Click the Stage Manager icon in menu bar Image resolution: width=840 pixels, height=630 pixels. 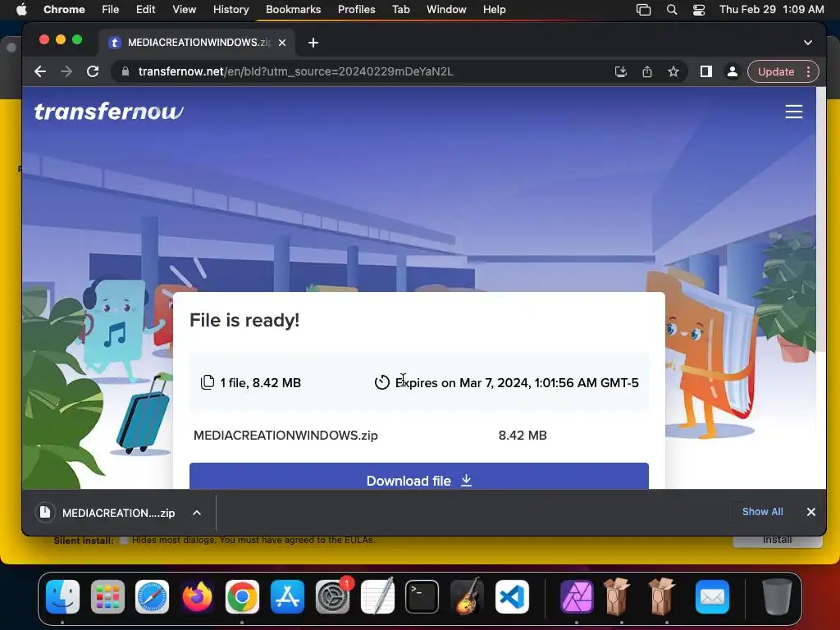pos(643,9)
